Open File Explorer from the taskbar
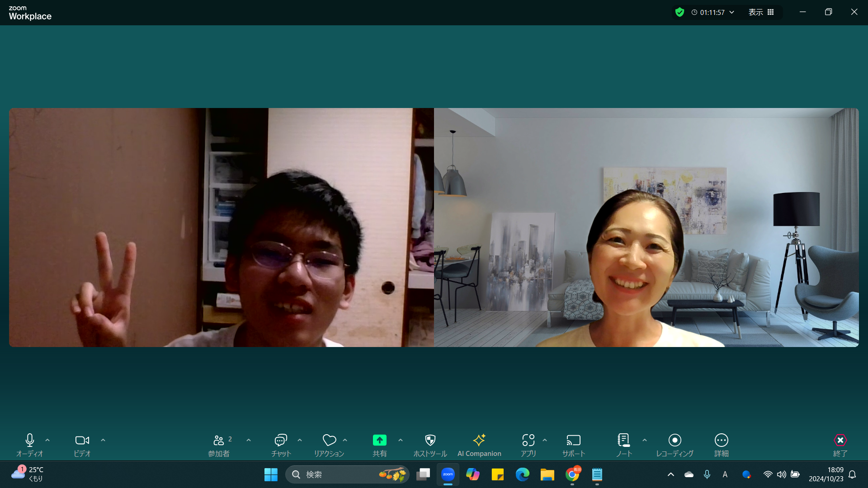The width and height of the screenshot is (868, 488). (547, 474)
